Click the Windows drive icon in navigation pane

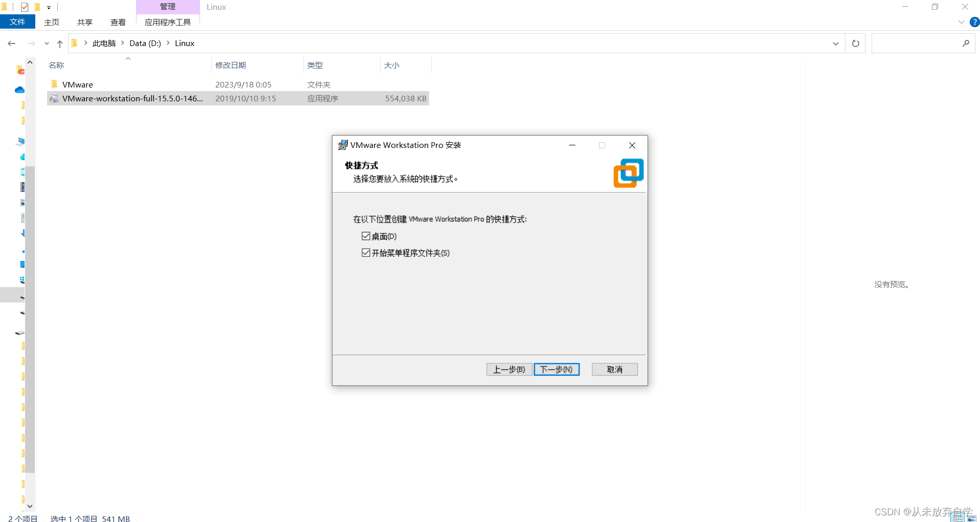click(x=23, y=280)
